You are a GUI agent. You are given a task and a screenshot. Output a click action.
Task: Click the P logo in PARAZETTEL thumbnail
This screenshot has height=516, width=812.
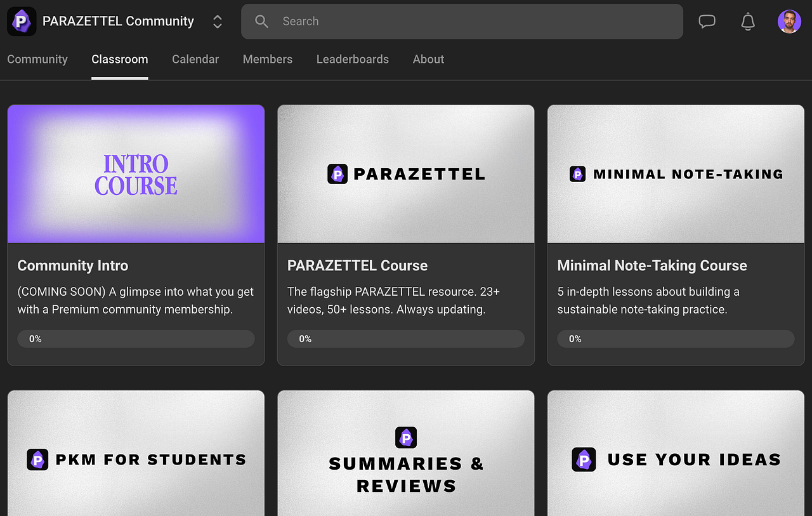pyautogui.click(x=337, y=174)
